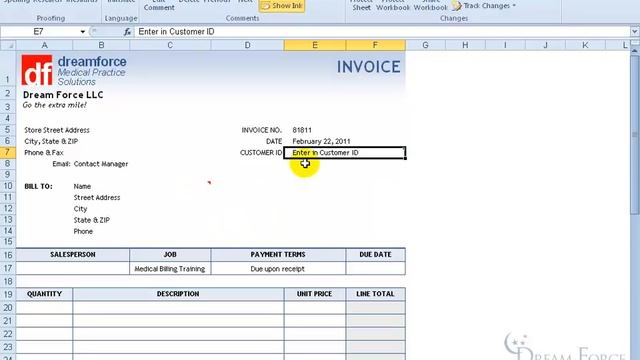Select the DUE DATE header cell
This screenshot has height=360, width=640.
376,255
